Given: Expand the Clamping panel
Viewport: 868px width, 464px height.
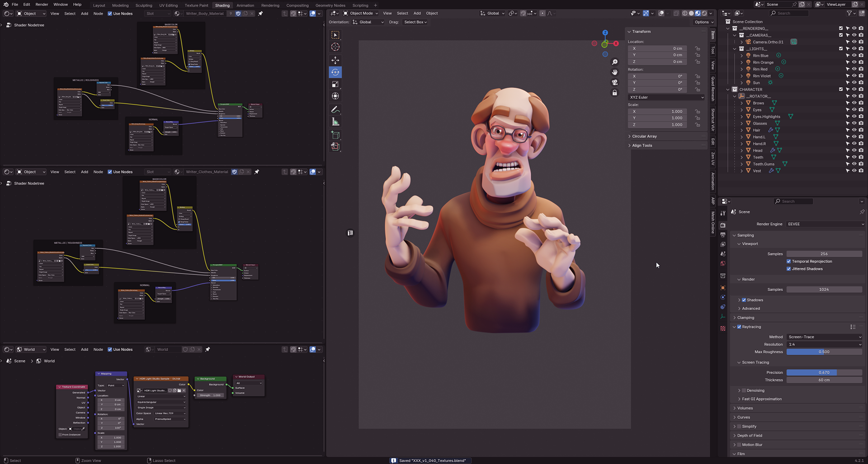Looking at the screenshot, I should (x=745, y=318).
